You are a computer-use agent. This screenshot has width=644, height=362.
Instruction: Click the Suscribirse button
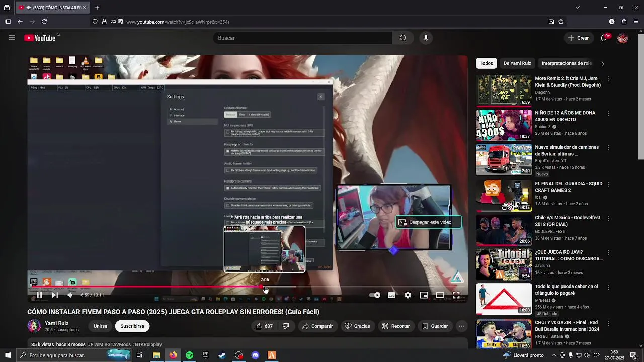[132, 326]
